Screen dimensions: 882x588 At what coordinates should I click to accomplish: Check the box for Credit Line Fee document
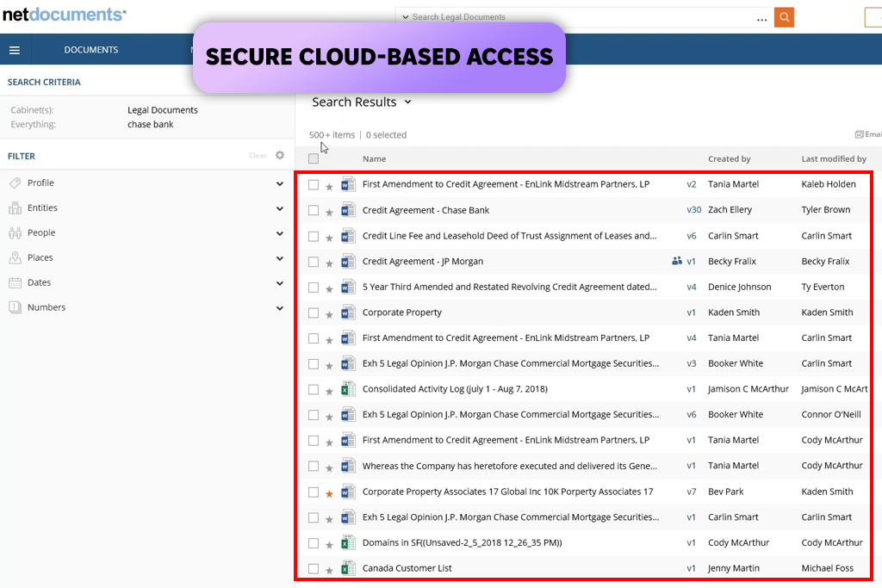(x=314, y=236)
